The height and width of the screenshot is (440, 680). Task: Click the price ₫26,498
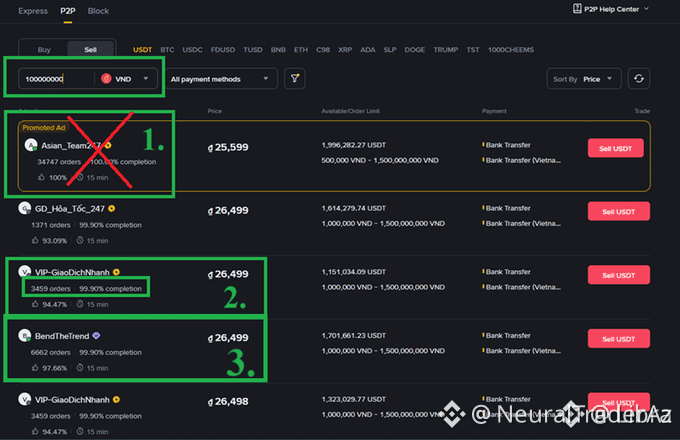coord(228,401)
